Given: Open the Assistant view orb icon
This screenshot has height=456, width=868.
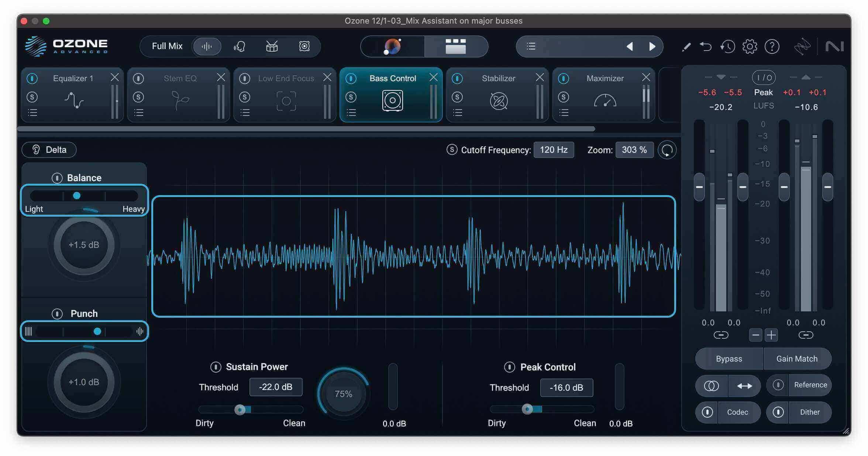Looking at the screenshot, I should [392, 46].
